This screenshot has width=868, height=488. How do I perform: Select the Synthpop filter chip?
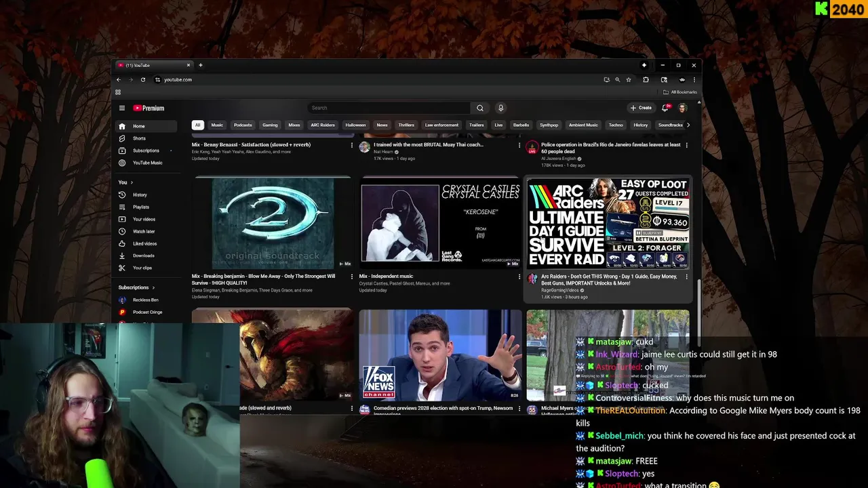point(549,125)
